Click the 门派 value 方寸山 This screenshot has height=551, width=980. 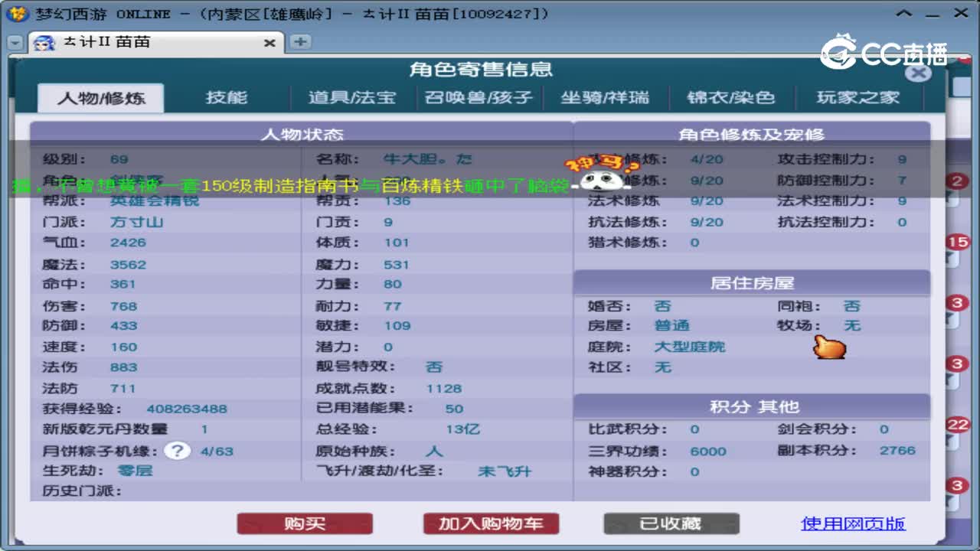137,222
